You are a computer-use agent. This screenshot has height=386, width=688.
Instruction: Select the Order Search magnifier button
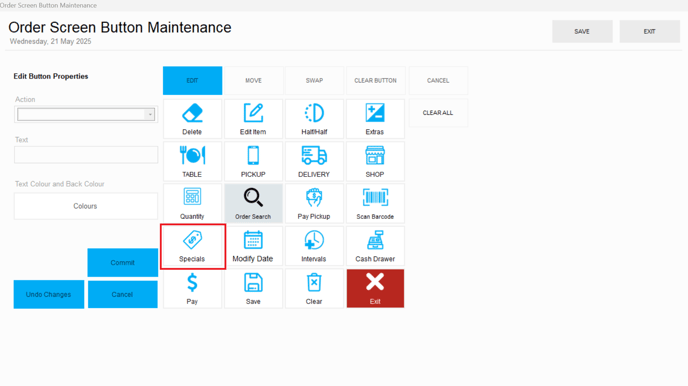coord(253,204)
